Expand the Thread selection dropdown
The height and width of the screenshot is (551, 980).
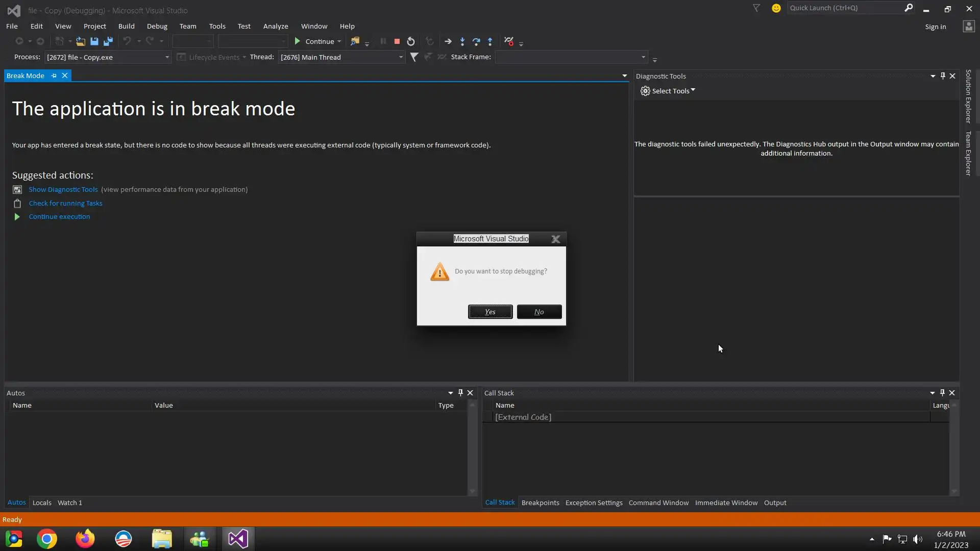pos(401,57)
